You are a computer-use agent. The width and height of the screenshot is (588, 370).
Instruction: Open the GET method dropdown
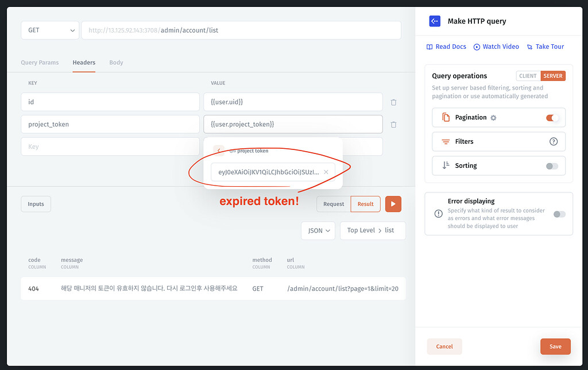(49, 30)
